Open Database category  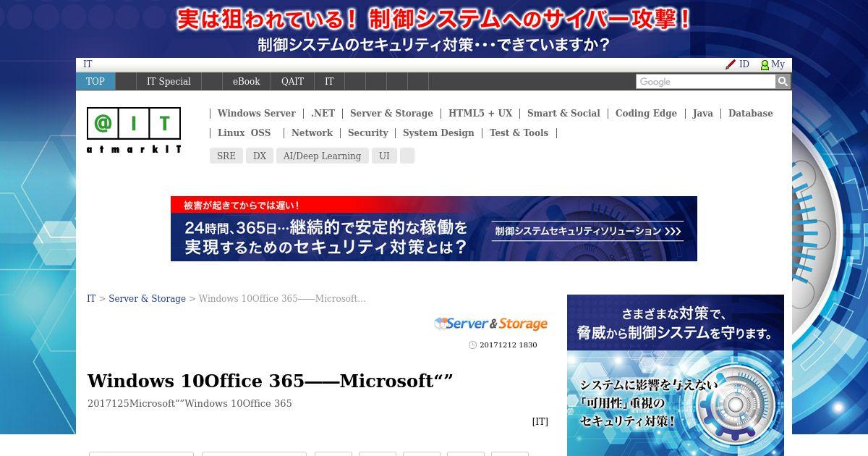(750, 113)
